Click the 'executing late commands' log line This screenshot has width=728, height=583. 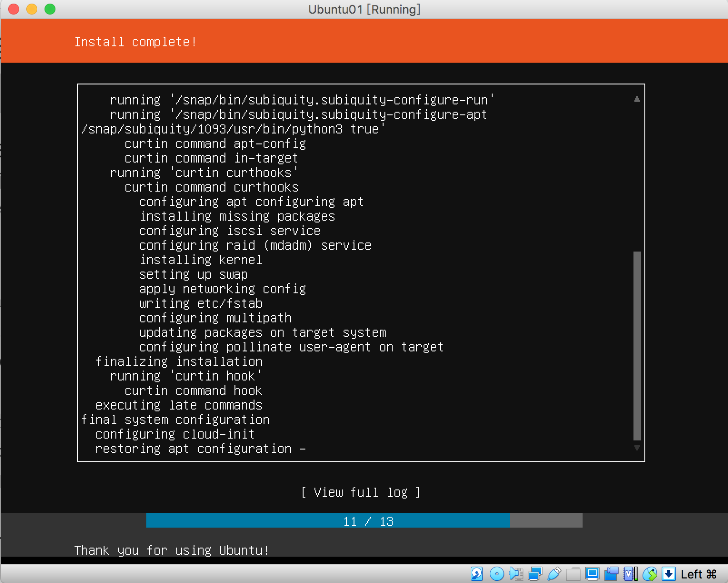click(179, 405)
